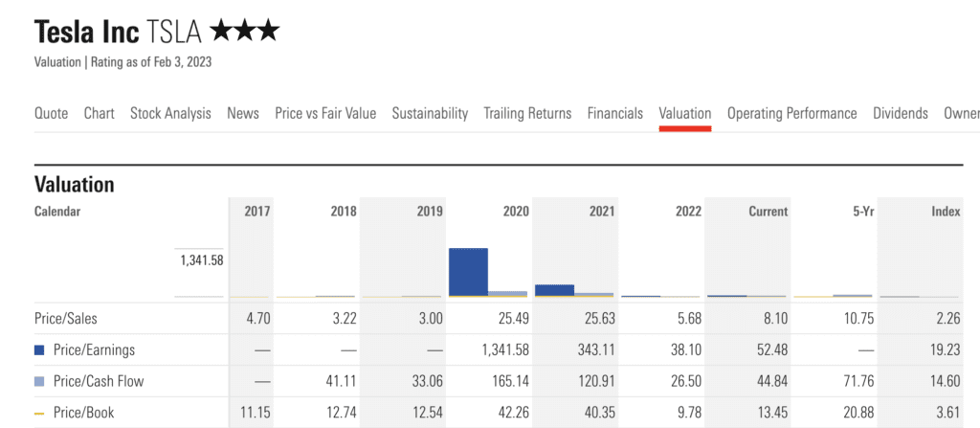Viewport: 980px width, 428px height.
Task: Select the 2021 column header
Action: point(602,212)
